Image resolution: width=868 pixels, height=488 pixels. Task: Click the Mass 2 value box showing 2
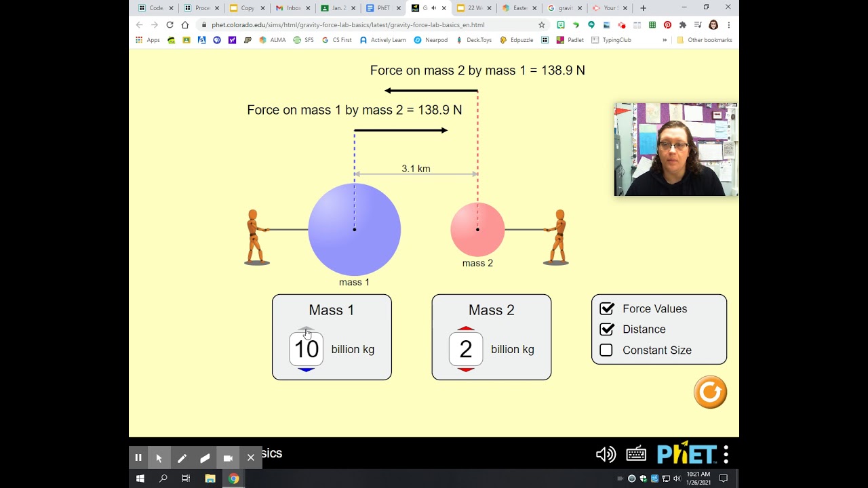click(466, 349)
